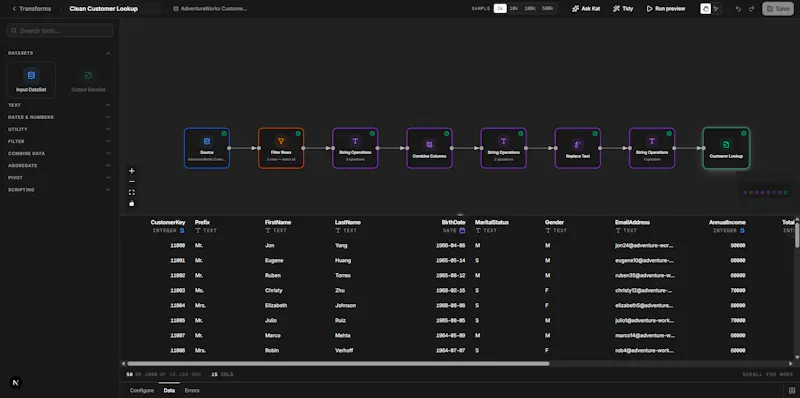Expand the Utility section
This screenshot has width=800, height=398.
click(x=60, y=129)
